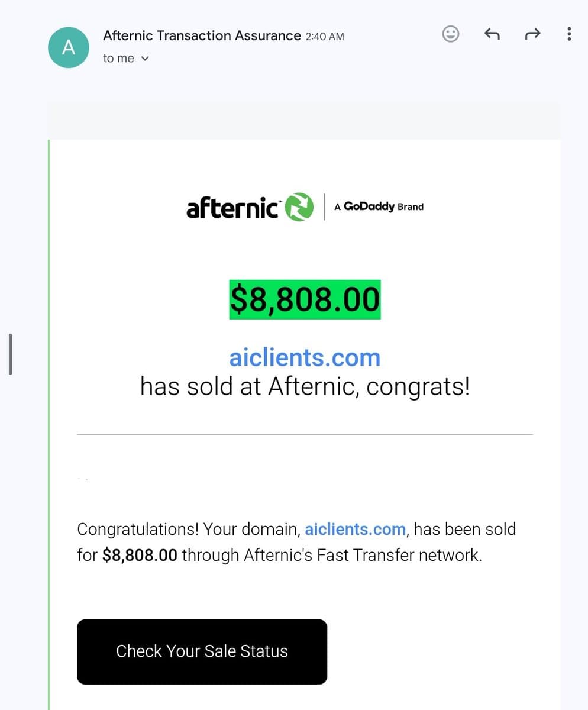Click sender name 'Afternic Transaction Assurance'
This screenshot has width=588, height=710.
pyautogui.click(x=202, y=35)
